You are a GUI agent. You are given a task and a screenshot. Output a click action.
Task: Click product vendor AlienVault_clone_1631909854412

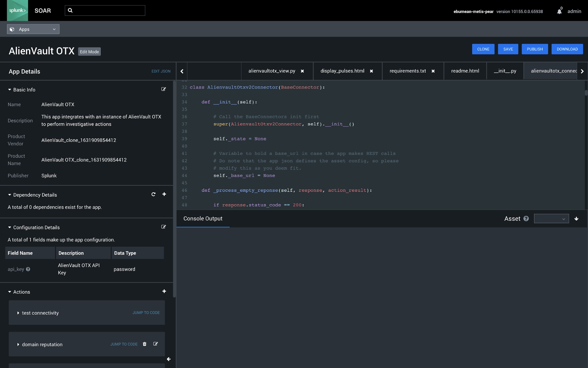pos(79,140)
